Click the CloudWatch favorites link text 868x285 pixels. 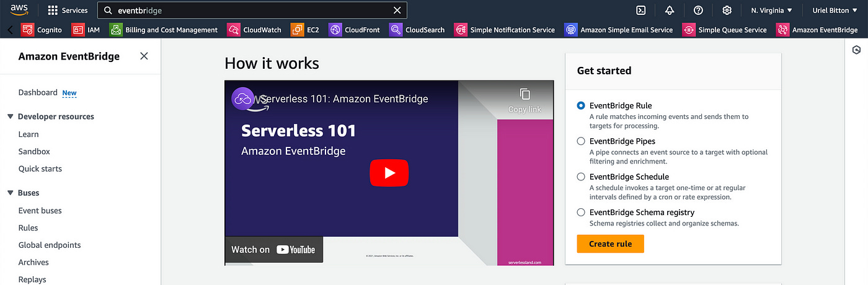tap(262, 29)
